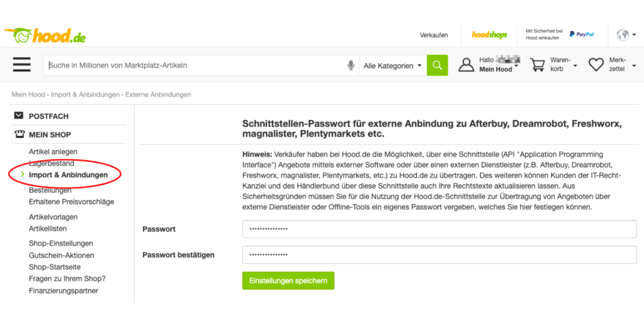
Task: Open Import & Anbindungen in sidebar
Action: coord(68,175)
